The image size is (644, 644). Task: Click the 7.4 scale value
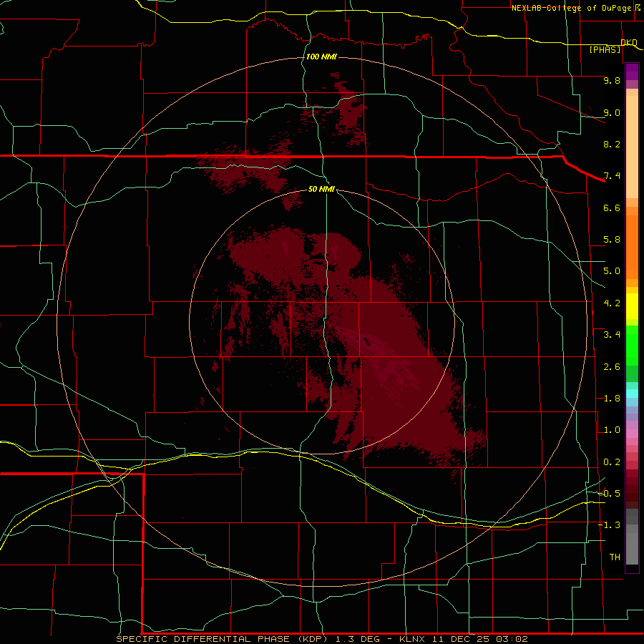pyautogui.click(x=612, y=176)
